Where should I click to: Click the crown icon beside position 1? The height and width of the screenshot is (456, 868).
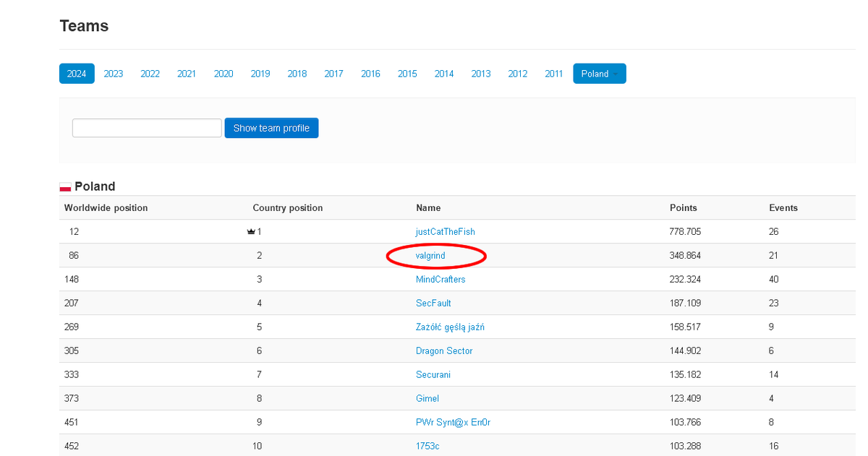pyautogui.click(x=251, y=232)
